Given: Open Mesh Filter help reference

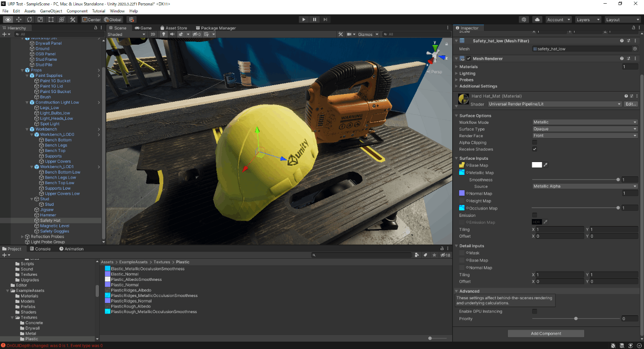Looking at the screenshot, I should point(621,41).
